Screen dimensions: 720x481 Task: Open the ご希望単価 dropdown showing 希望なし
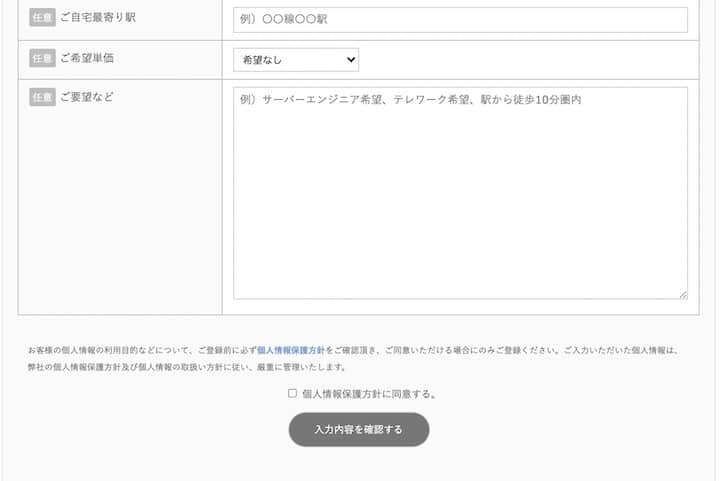pos(295,61)
